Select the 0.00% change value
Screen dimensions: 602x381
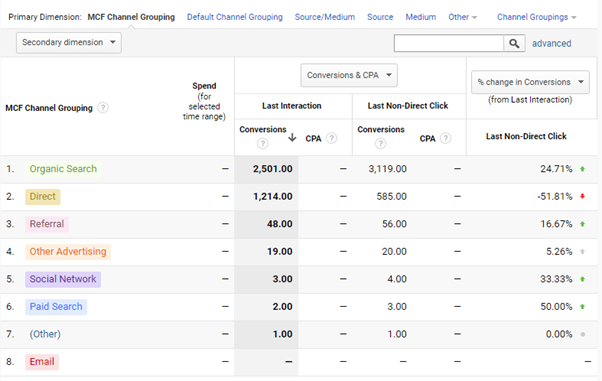(559, 335)
